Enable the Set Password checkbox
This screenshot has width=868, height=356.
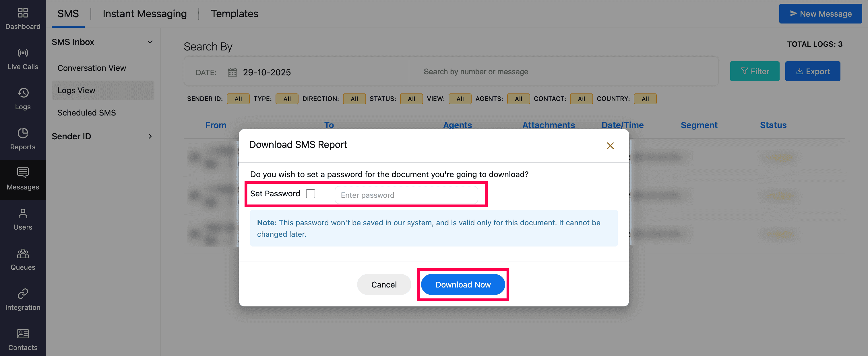click(x=310, y=194)
